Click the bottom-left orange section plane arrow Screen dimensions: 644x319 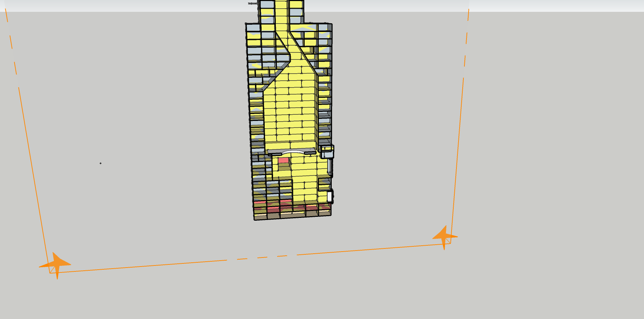click(x=56, y=265)
